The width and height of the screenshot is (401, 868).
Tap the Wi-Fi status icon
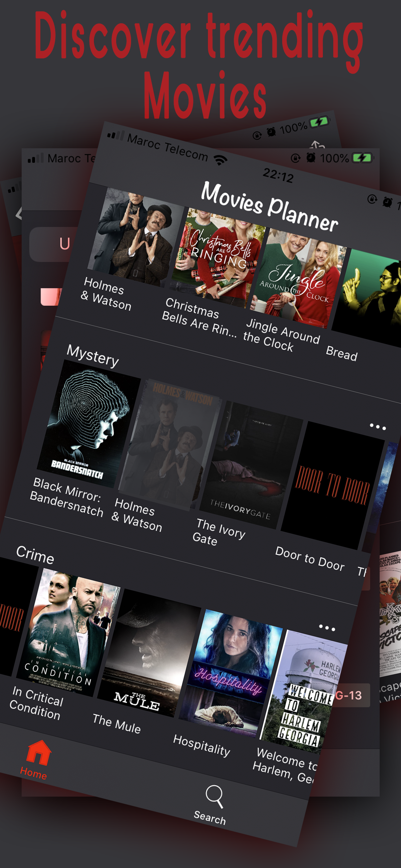221,160
